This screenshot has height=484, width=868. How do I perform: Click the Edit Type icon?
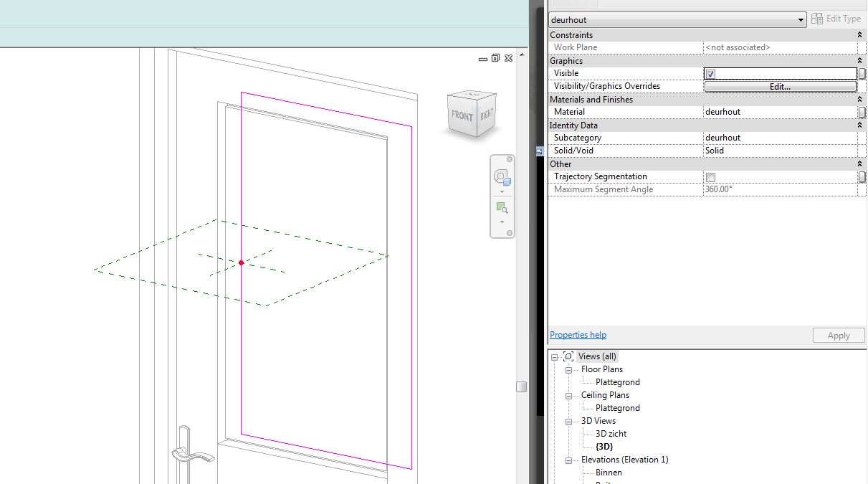(x=816, y=19)
